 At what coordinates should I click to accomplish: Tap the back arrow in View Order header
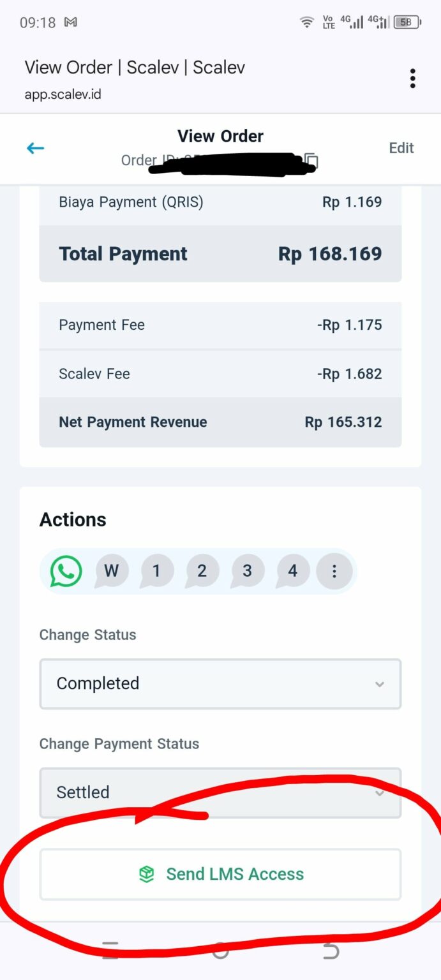[35, 148]
